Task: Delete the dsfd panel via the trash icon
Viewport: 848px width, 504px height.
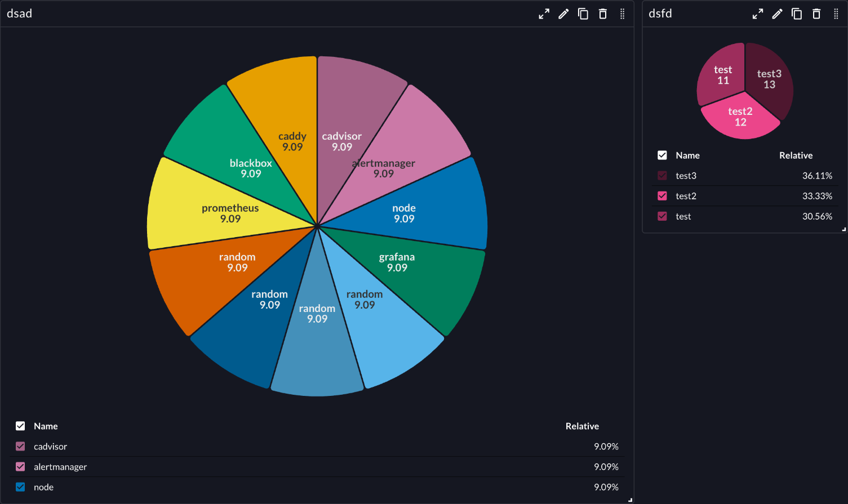Action: [x=816, y=14]
